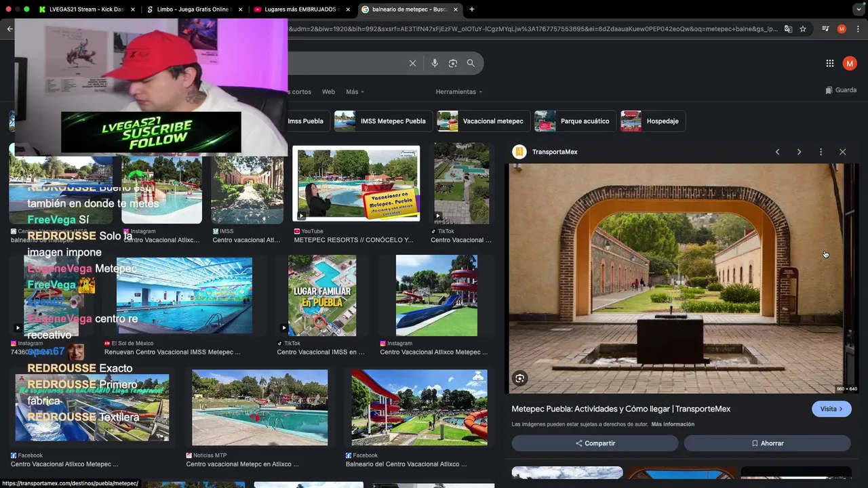Select the Hospedaje filter chip

[652, 121]
